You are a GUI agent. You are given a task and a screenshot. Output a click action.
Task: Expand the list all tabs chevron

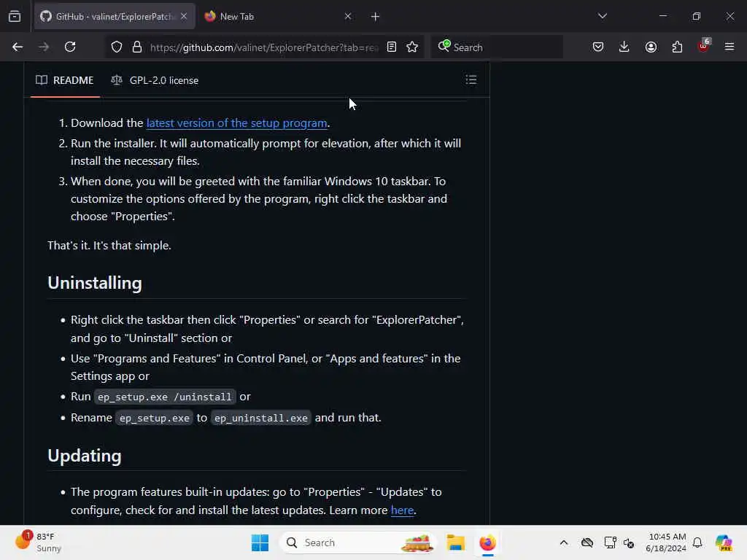[602, 16]
